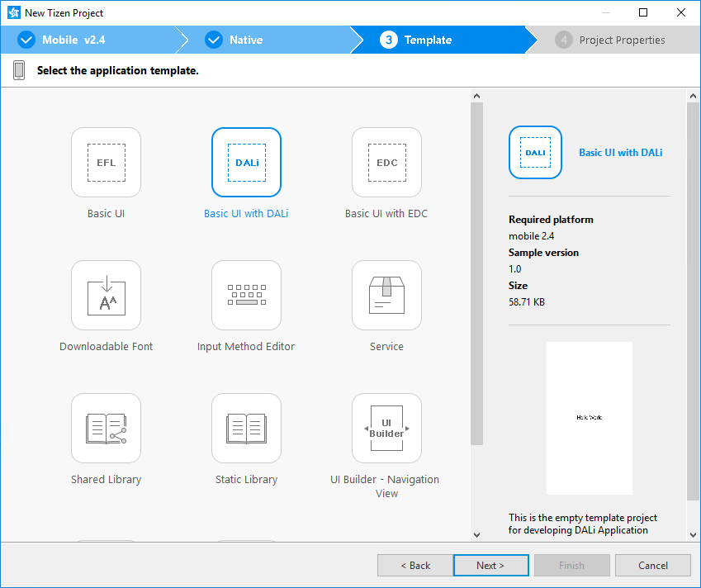The height and width of the screenshot is (588, 701).
Task: Click the Hello World preview thumbnail
Action: 589,418
